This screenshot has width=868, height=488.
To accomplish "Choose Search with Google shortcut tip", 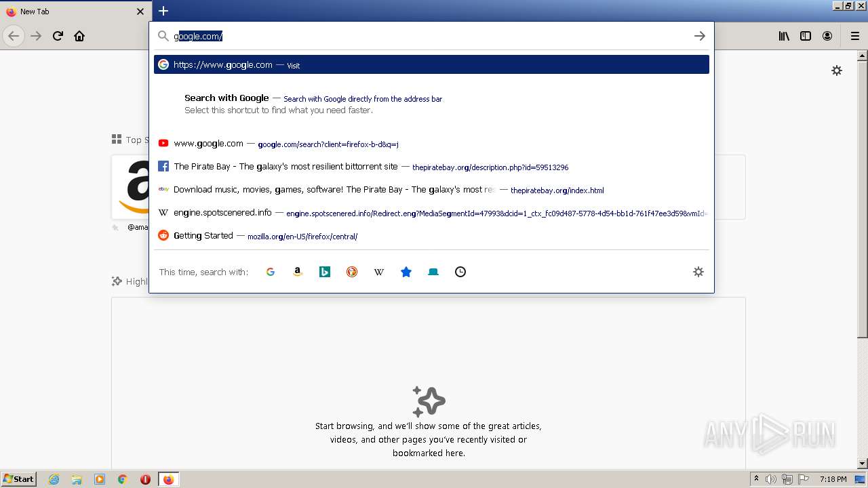I will pos(431,104).
